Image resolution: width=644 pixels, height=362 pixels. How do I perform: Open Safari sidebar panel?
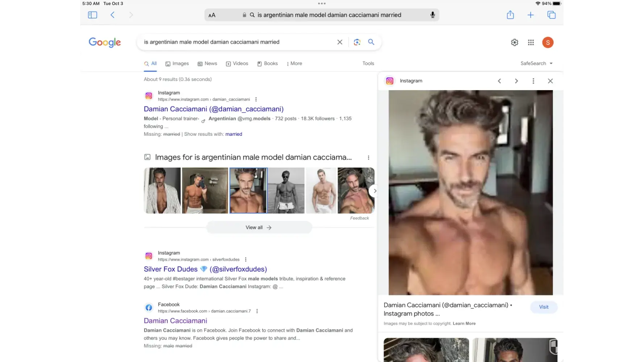click(x=92, y=15)
